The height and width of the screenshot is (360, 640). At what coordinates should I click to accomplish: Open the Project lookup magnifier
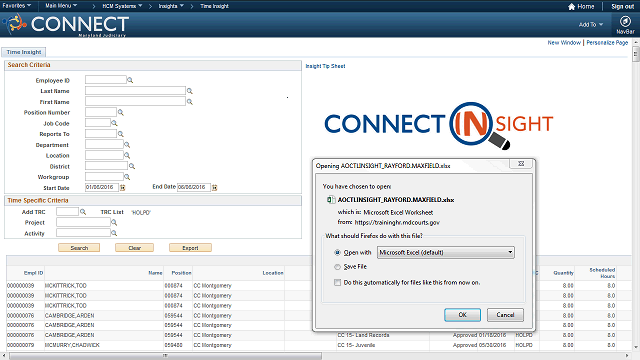(114, 222)
